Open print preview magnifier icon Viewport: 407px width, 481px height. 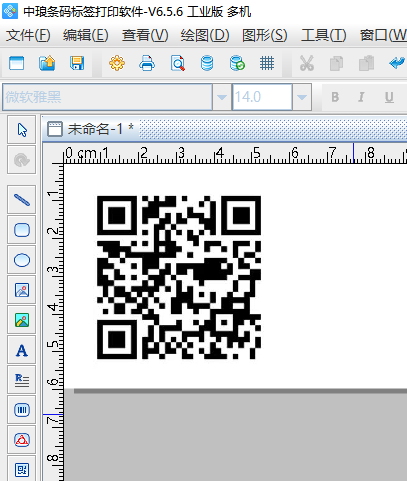(x=177, y=63)
